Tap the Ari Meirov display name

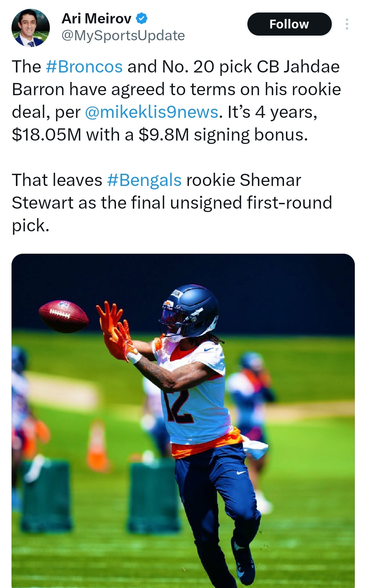(x=96, y=19)
